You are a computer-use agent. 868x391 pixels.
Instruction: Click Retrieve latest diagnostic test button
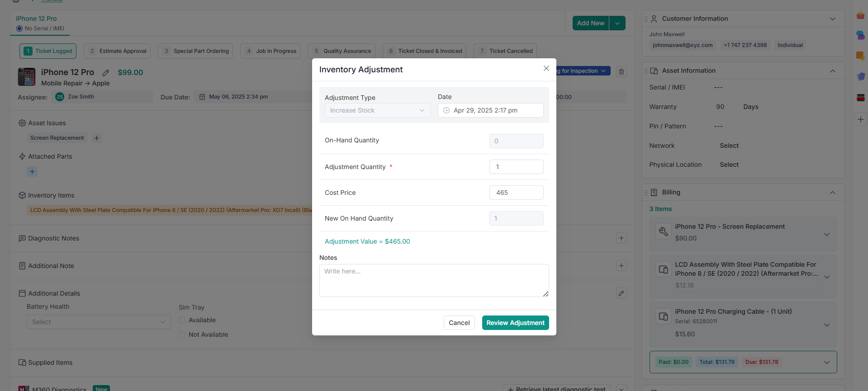pyautogui.click(x=556, y=388)
